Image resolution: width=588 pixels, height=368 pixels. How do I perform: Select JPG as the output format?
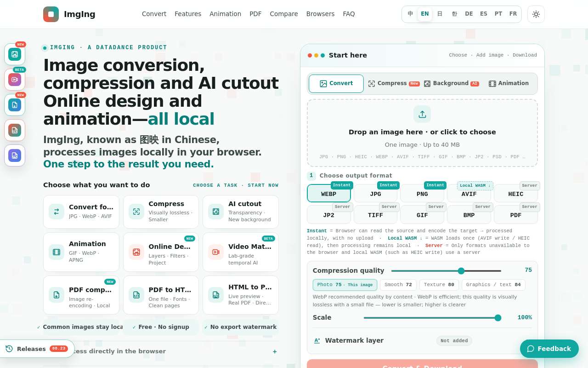coord(375,194)
